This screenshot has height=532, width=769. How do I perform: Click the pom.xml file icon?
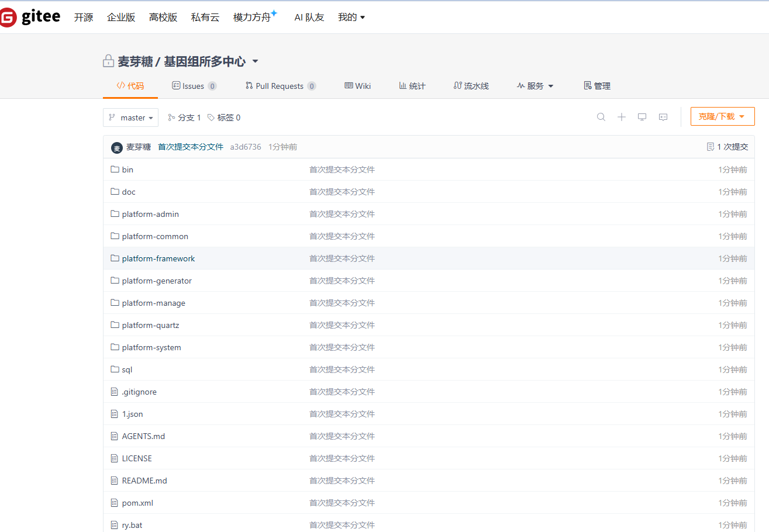[x=115, y=503]
